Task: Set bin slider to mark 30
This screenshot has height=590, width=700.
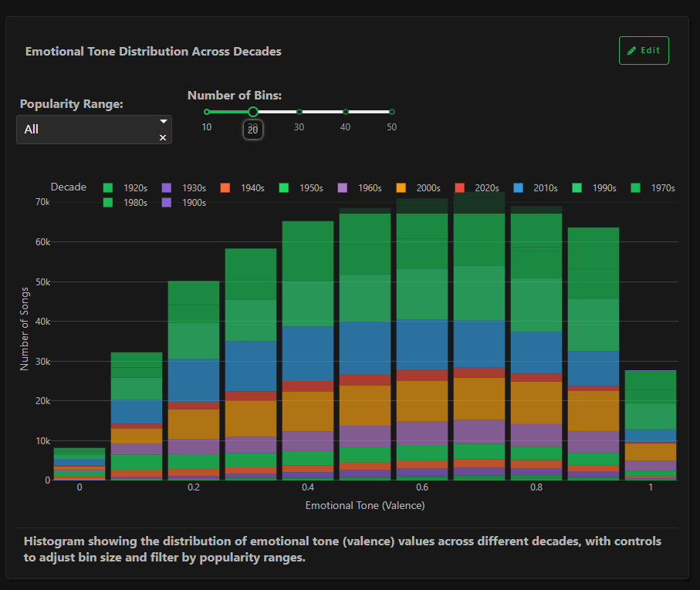Action: pos(299,112)
